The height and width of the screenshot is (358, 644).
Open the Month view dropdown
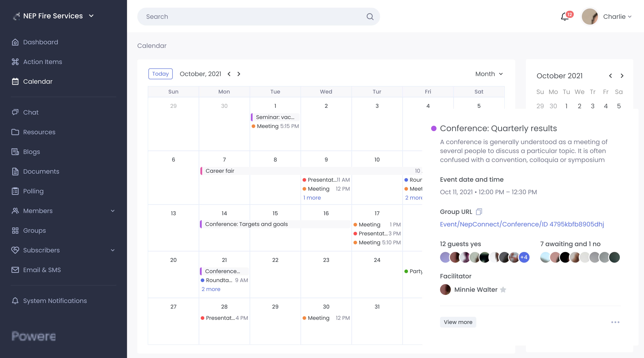(x=489, y=74)
